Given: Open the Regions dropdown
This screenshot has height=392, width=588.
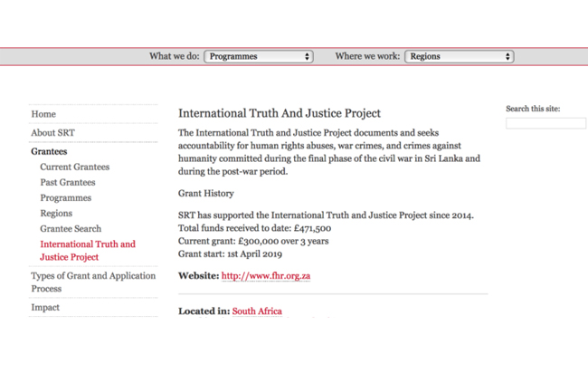Looking at the screenshot, I should click(x=459, y=57).
